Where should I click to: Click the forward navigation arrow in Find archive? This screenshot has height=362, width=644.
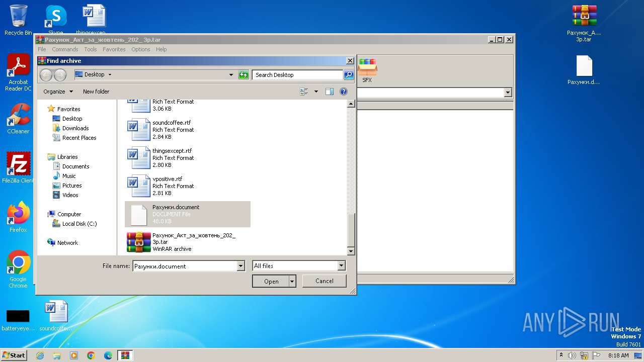[x=60, y=75]
